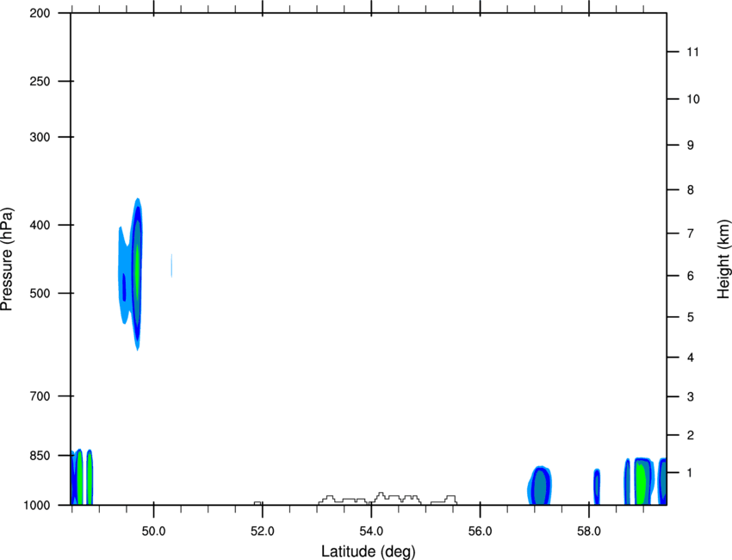
Task: Pick the 3 km height label
Action: [x=691, y=397]
